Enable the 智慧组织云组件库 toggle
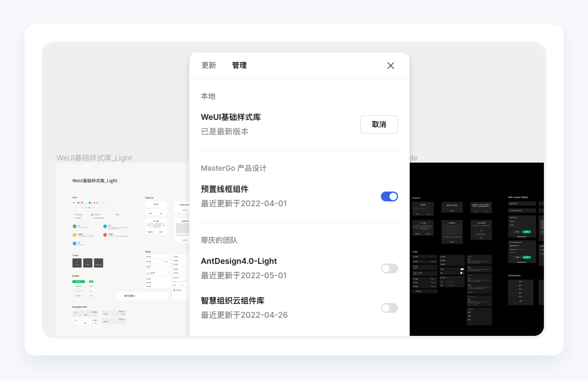The height and width of the screenshot is (380, 588). 389,308
